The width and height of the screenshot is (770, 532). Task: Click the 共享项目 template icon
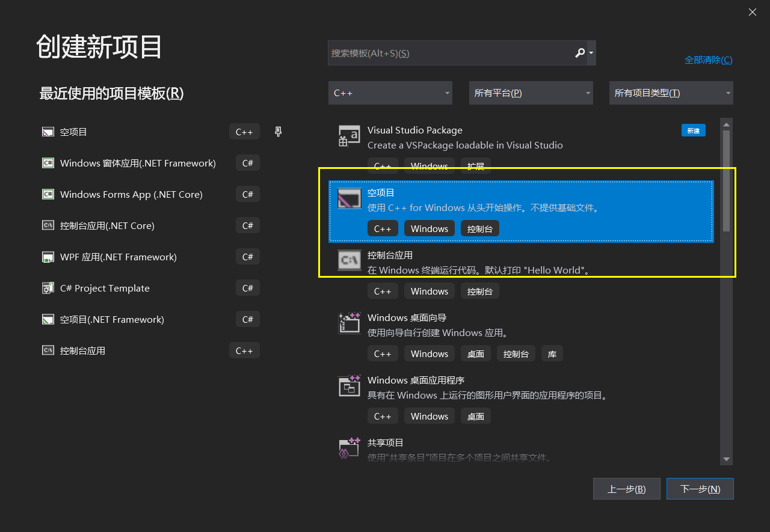[349, 448]
